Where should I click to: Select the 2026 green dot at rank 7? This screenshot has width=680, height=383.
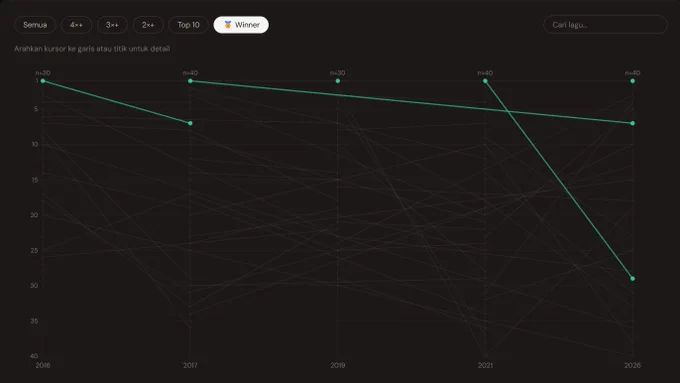(x=633, y=123)
